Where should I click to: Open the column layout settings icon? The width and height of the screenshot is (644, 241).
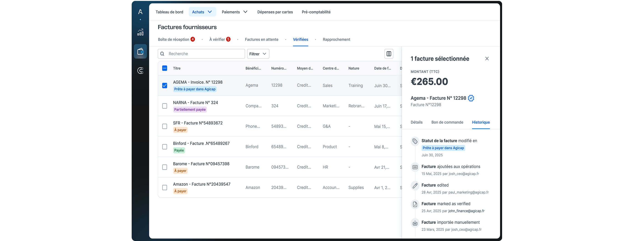389,54
